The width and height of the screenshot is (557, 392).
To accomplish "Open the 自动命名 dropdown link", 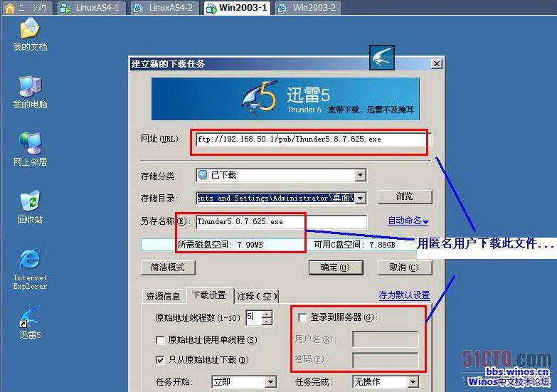I will pos(408,221).
